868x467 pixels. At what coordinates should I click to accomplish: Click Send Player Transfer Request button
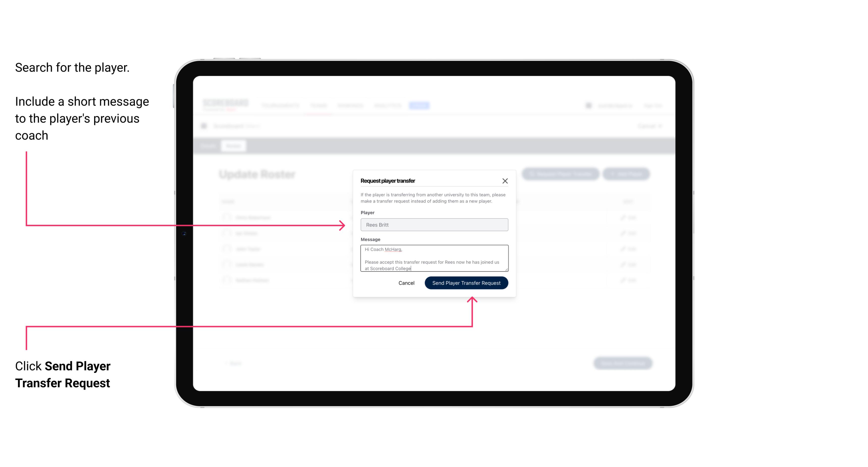click(466, 282)
